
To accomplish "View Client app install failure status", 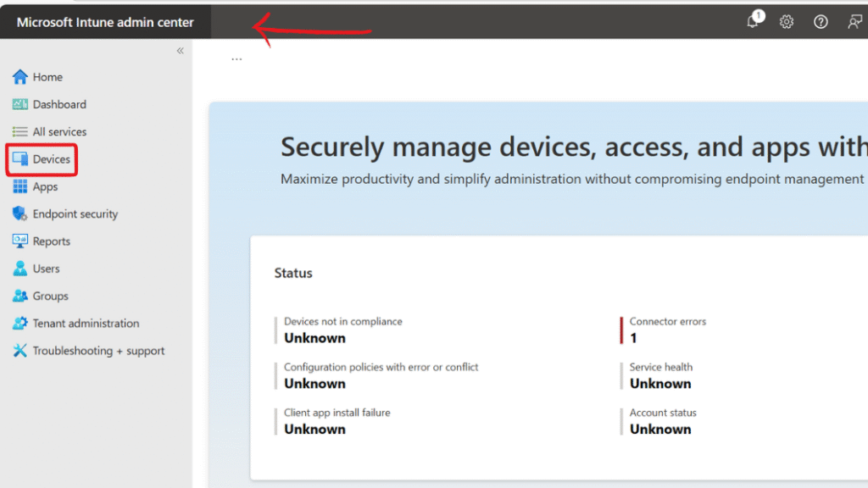I will coord(337,413).
